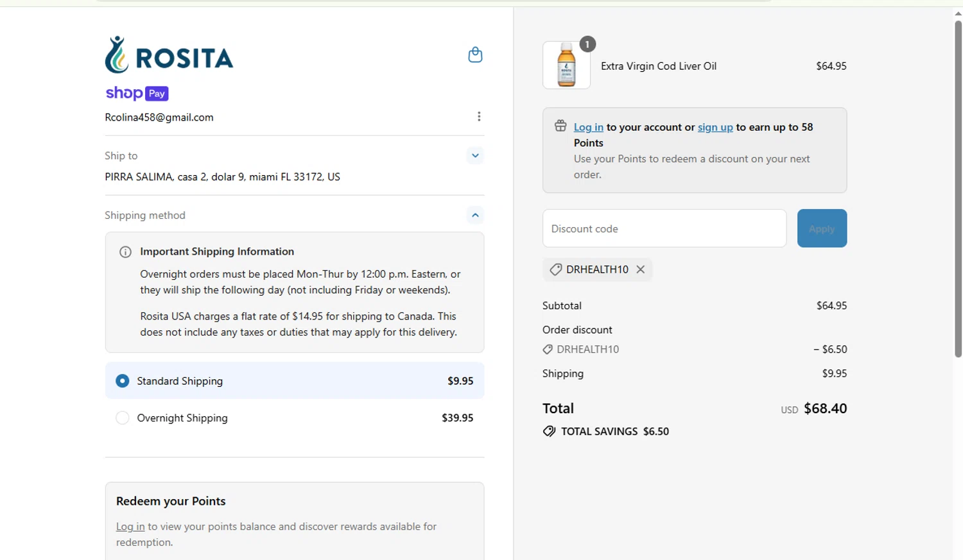Focus the Discount code field
The width and height of the screenshot is (963, 560).
coord(664,228)
